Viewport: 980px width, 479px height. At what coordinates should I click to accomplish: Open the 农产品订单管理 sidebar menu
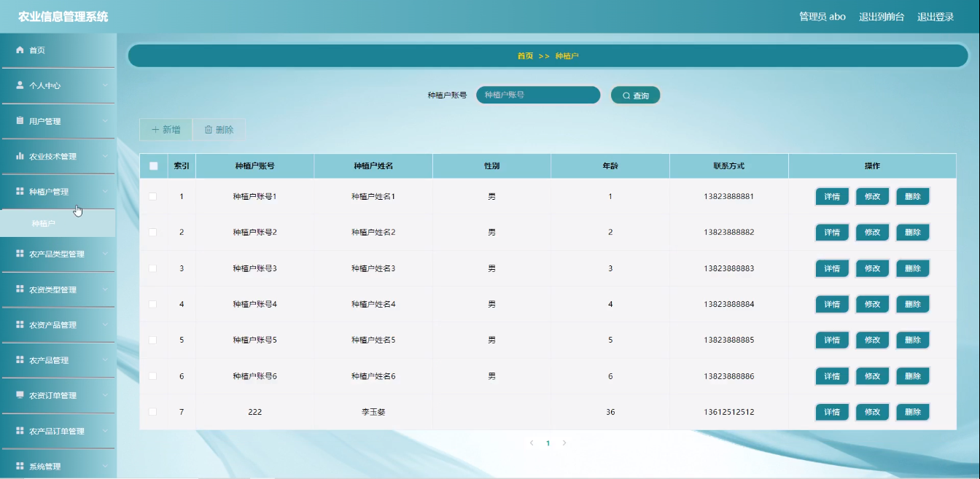pyautogui.click(x=58, y=431)
